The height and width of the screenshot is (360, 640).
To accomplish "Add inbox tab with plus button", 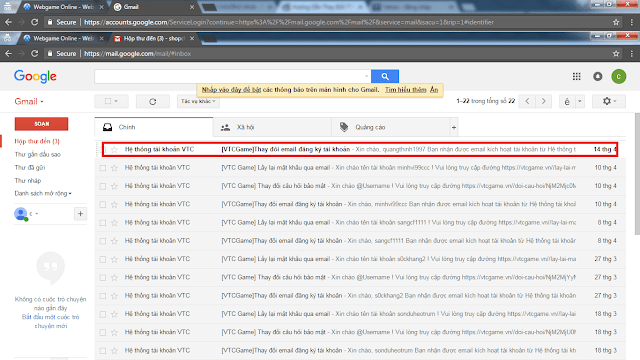I will (x=453, y=127).
